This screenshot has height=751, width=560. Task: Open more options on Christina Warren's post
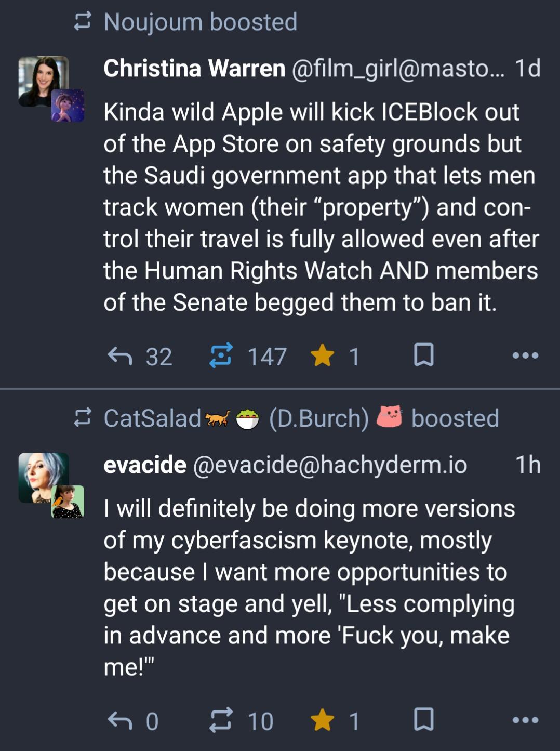pyautogui.click(x=525, y=356)
